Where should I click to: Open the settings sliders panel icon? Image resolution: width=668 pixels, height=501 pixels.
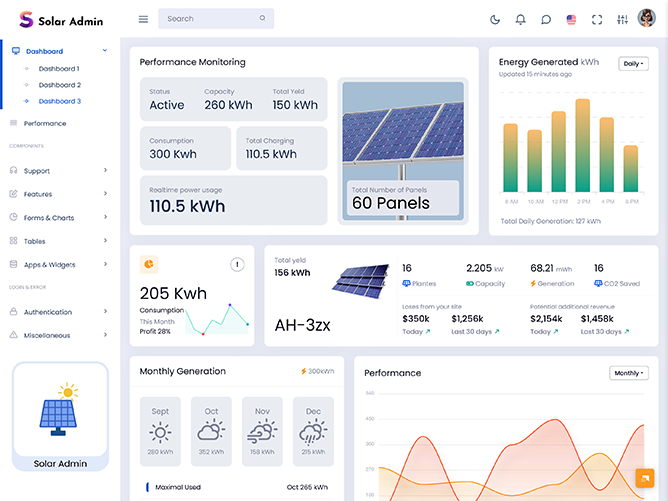click(623, 19)
